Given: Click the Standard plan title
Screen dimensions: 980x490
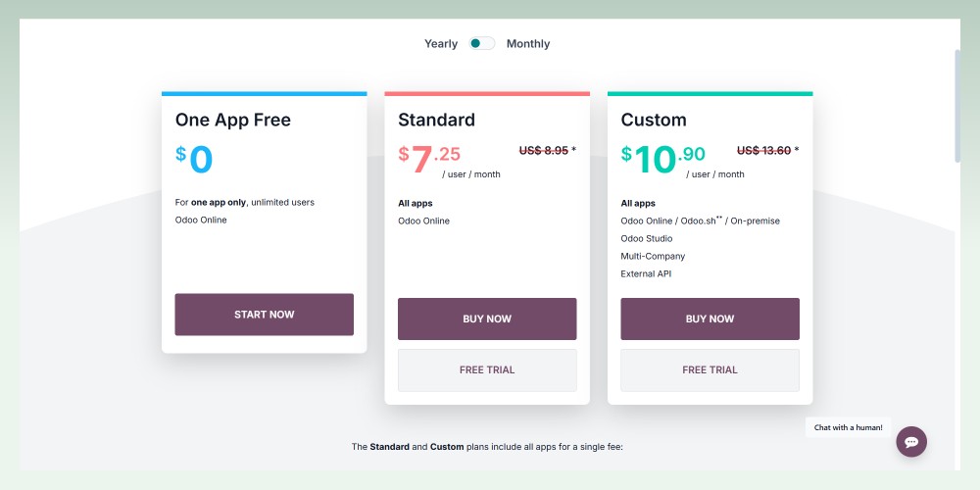Looking at the screenshot, I should click(437, 120).
